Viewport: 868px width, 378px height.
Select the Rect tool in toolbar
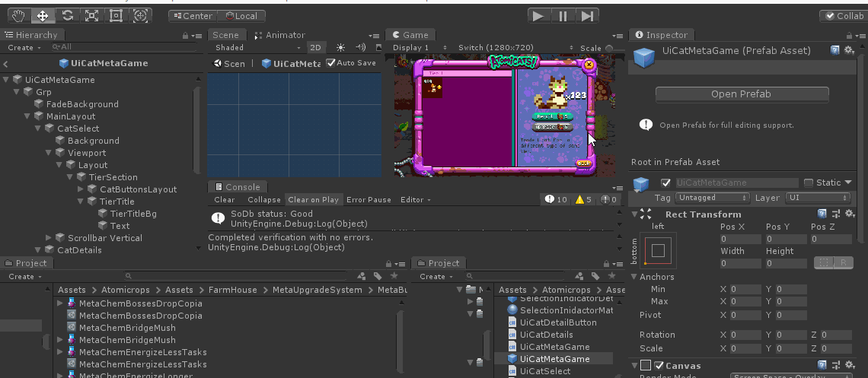[116, 15]
